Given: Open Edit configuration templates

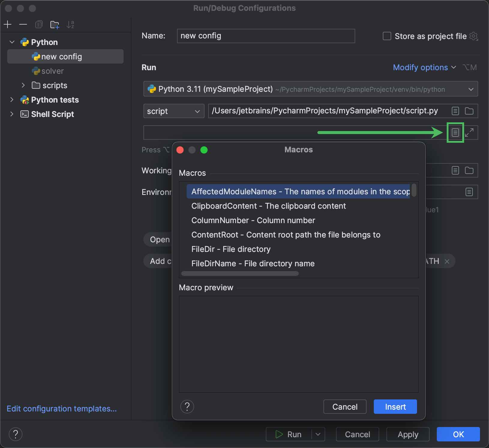Looking at the screenshot, I should 61,408.
